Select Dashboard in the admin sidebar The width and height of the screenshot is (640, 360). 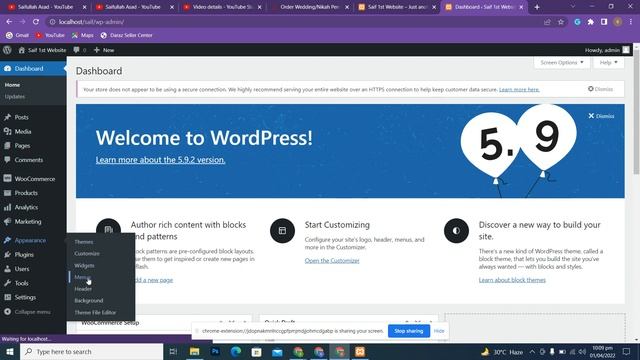point(33,68)
